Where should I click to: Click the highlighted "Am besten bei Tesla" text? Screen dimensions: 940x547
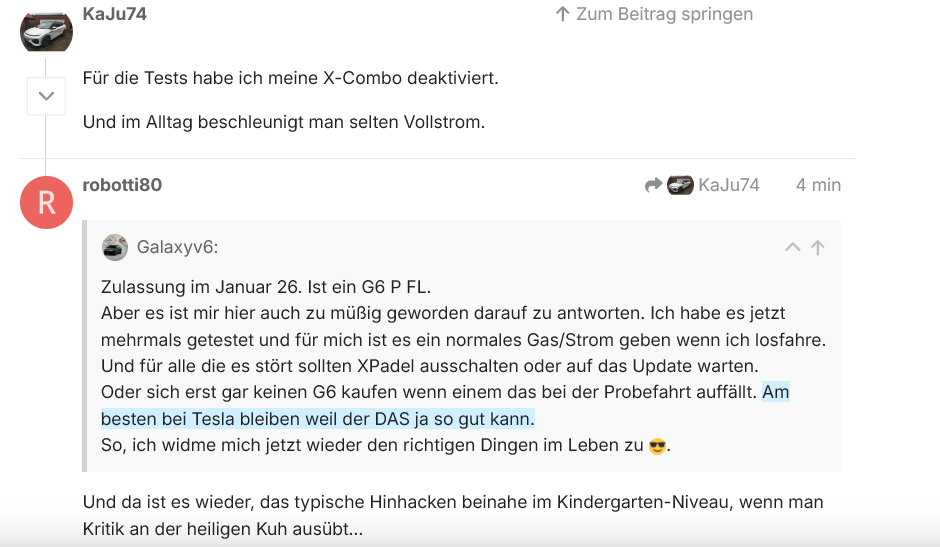click(x=317, y=419)
